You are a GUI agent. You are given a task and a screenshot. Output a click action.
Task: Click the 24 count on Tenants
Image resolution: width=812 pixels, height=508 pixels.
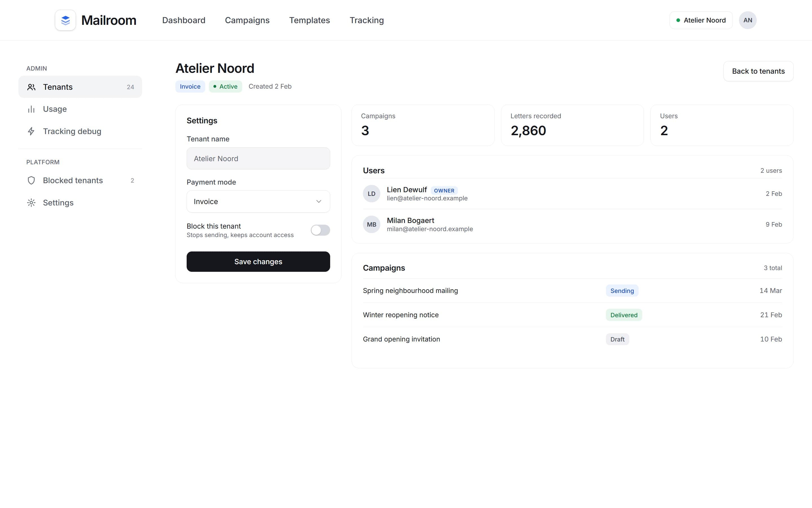(130, 87)
